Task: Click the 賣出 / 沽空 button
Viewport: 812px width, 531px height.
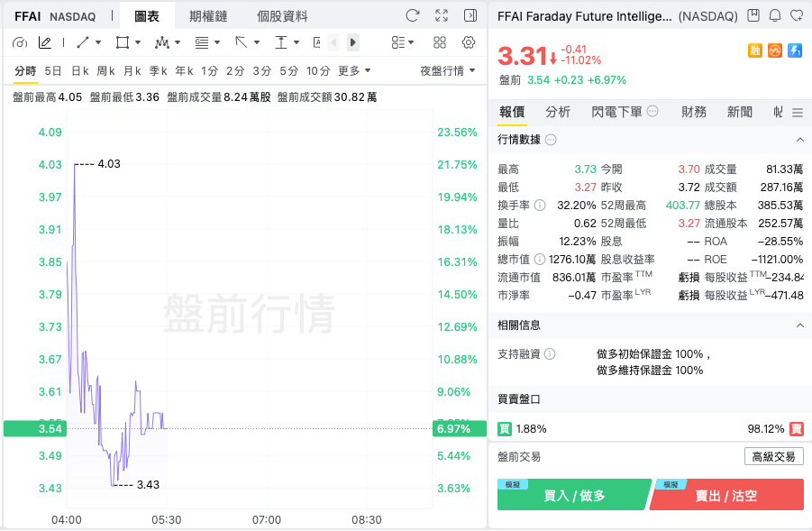Action: [726, 495]
